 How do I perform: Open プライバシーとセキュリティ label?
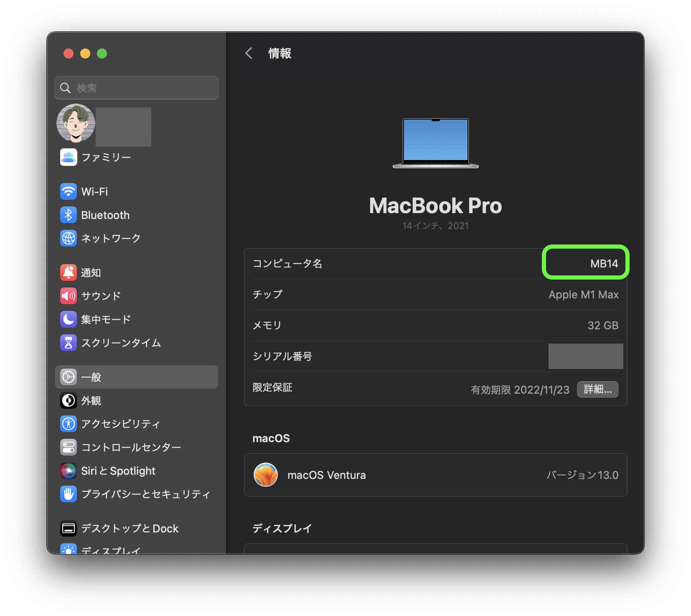(x=146, y=494)
